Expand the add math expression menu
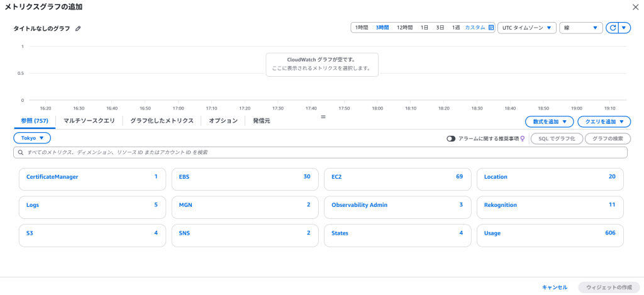The width and height of the screenshot is (644, 295). (x=549, y=121)
